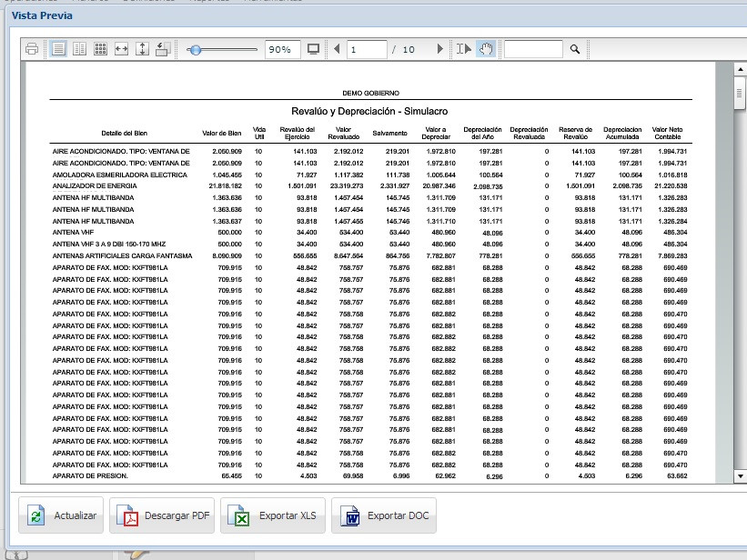Click the vertical scrollbar thumb

[x=740, y=94]
